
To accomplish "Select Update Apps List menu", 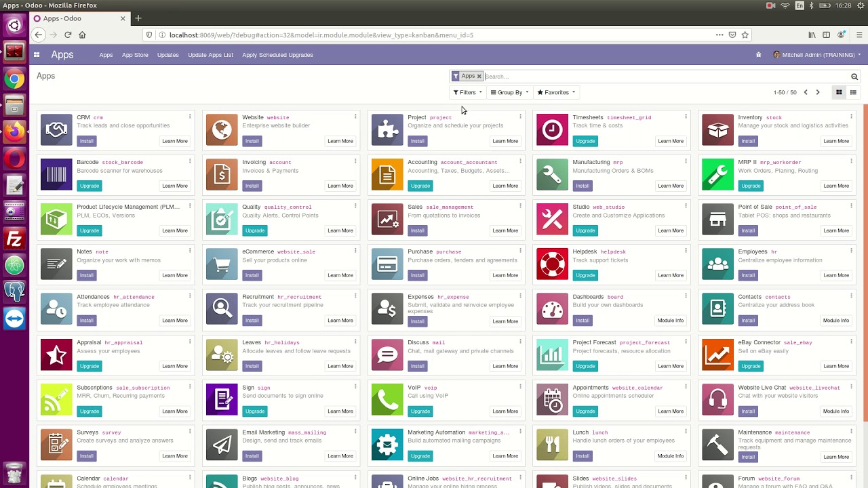I will coord(210,55).
